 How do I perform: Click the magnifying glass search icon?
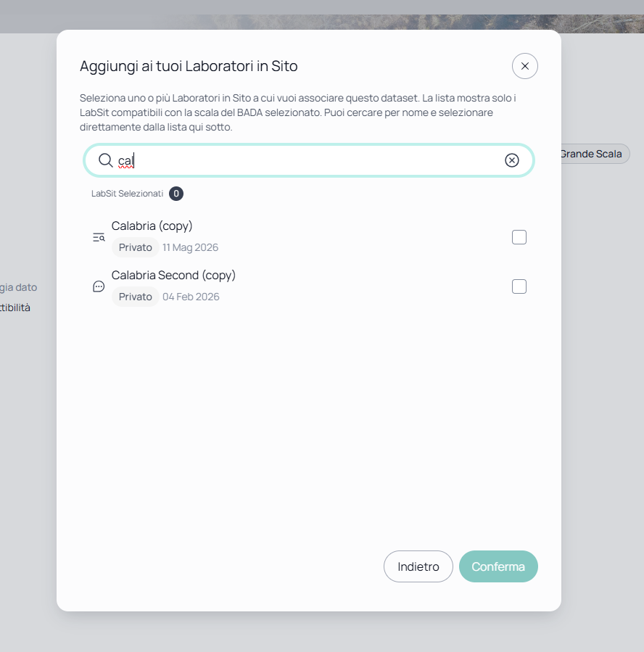pyautogui.click(x=105, y=160)
